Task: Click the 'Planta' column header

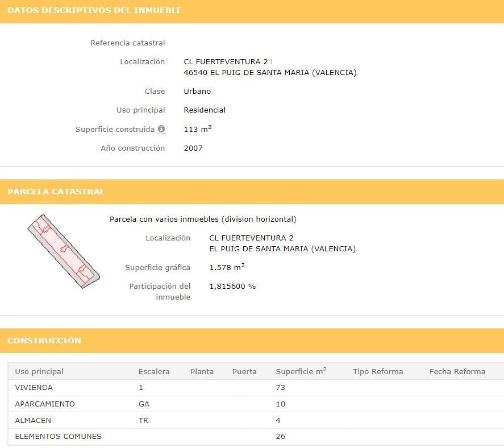Action: [x=202, y=371]
